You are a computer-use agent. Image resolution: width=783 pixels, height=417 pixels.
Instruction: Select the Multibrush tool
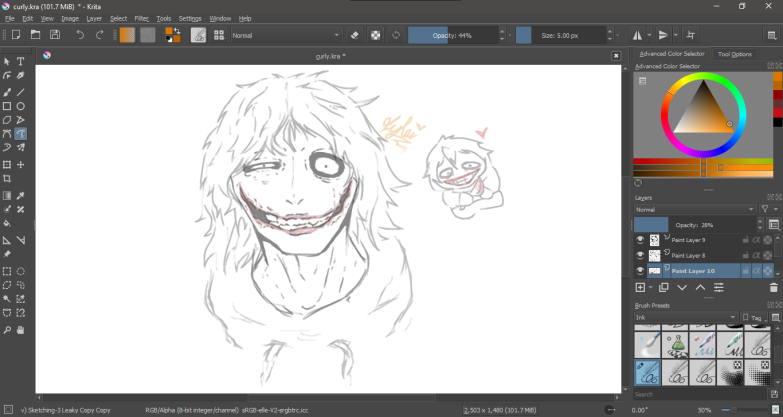tap(20, 147)
